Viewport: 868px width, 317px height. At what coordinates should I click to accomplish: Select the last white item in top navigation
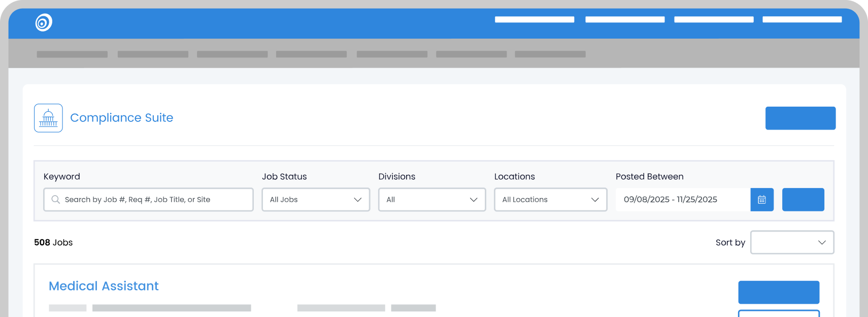point(802,20)
